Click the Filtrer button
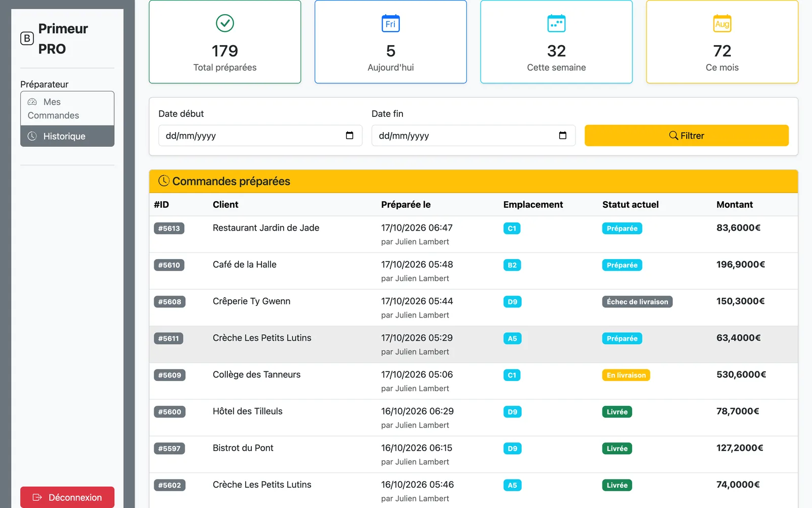This screenshot has height=508, width=812. (687, 136)
